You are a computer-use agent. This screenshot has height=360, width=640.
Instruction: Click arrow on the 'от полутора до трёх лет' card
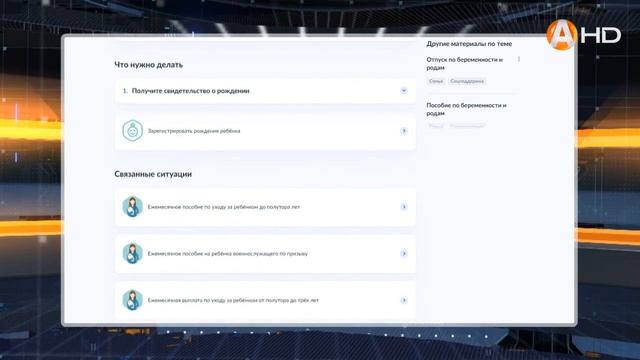click(404, 300)
